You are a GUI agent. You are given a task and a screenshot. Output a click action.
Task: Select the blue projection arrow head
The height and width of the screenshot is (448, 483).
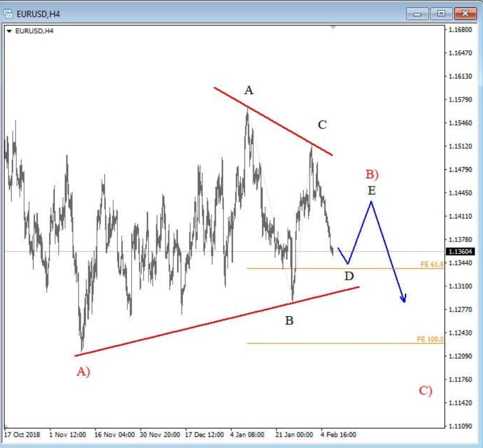[x=403, y=299]
